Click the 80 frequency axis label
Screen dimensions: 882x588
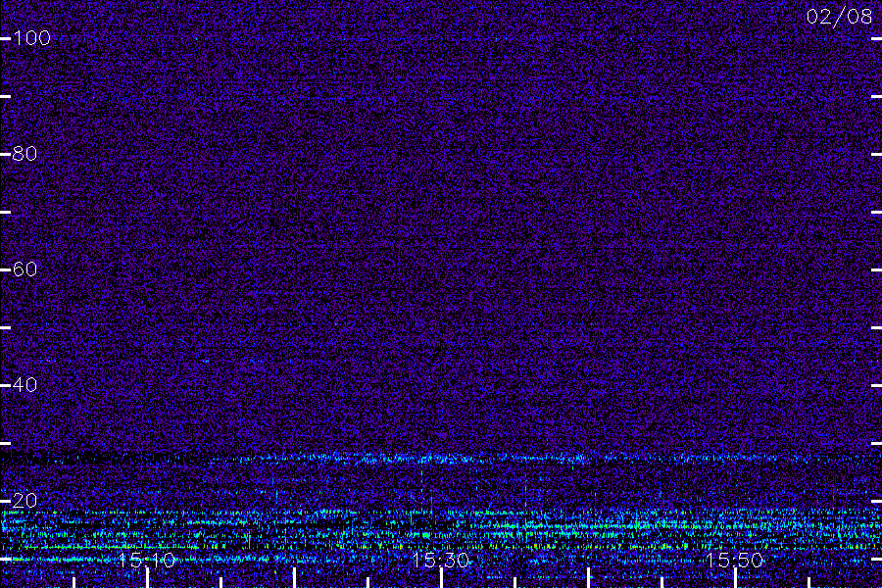coord(24,154)
